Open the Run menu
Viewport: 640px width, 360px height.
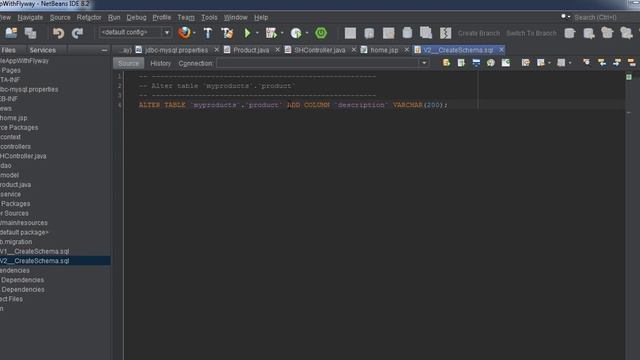[114, 18]
